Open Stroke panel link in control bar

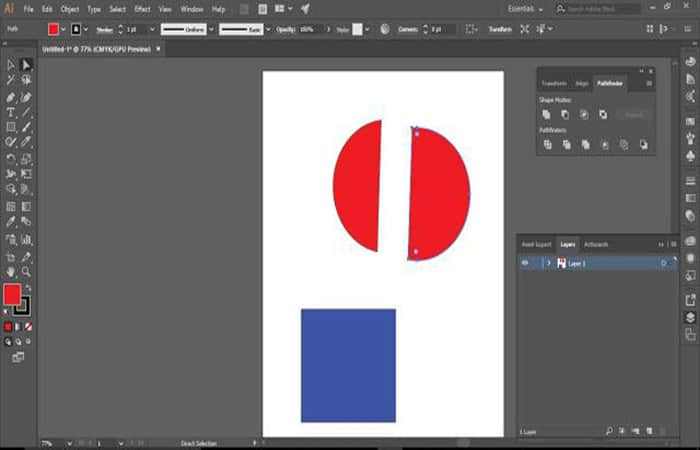104,30
